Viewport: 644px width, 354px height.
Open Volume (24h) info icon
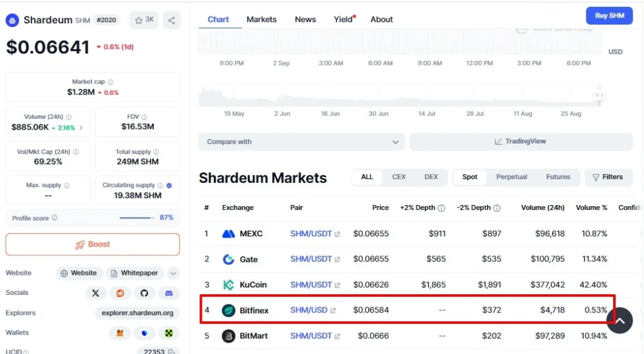[x=69, y=117]
